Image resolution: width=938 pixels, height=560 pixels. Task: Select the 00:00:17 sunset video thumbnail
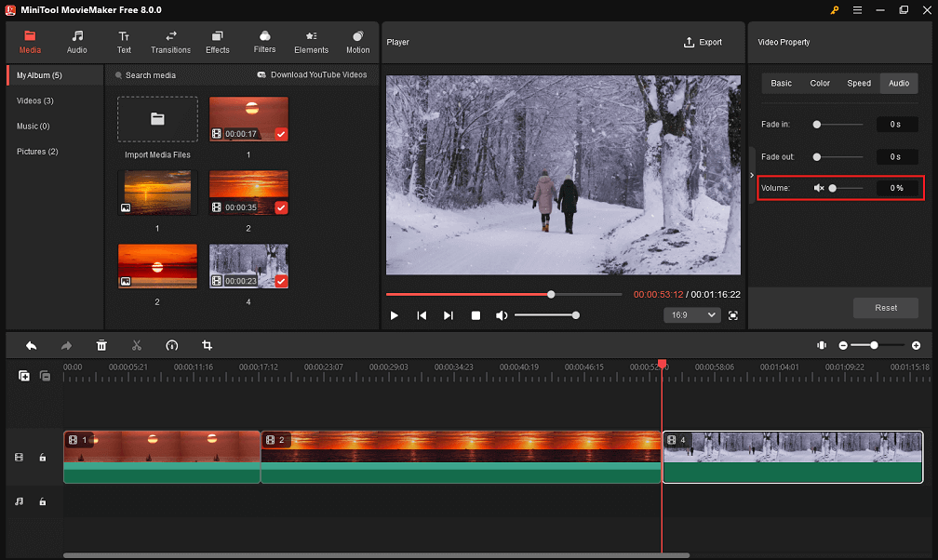pos(248,119)
